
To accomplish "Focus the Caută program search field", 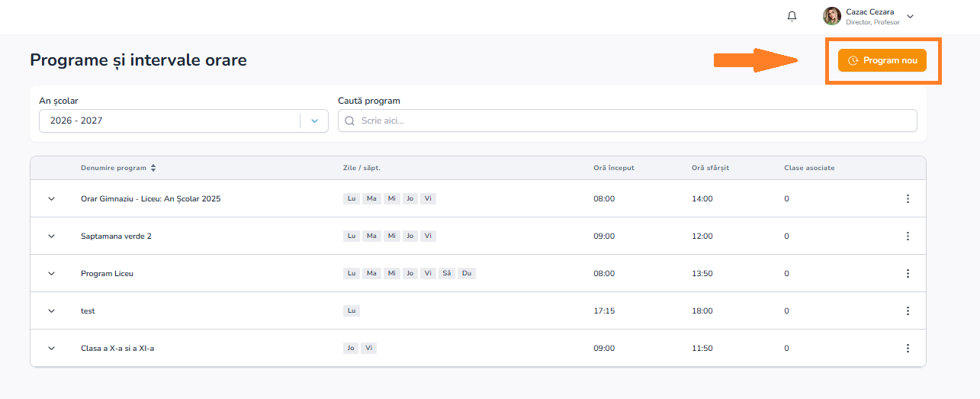I will (x=628, y=121).
